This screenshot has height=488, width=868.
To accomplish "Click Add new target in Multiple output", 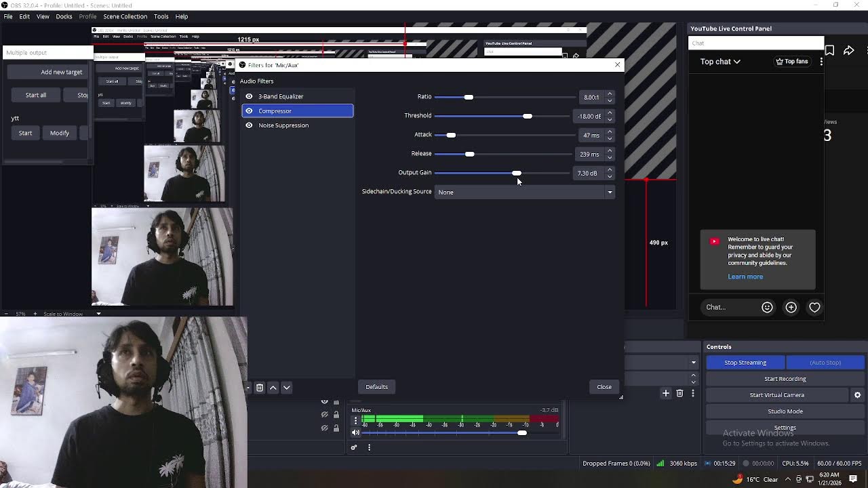I will click(x=61, y=72).
